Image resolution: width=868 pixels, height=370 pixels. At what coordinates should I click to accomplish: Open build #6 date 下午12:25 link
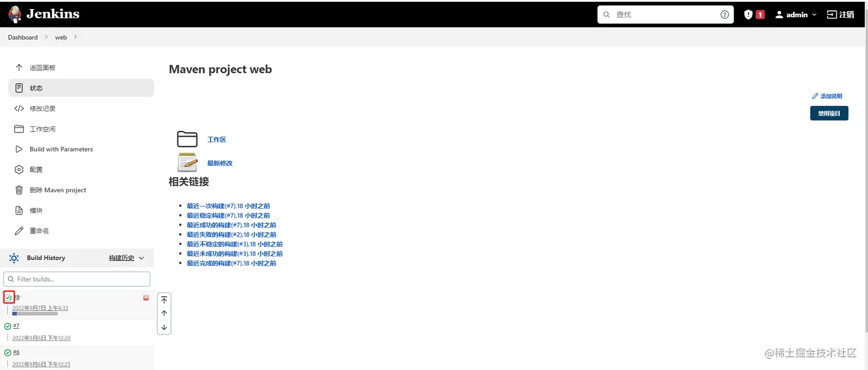coord(41,364)
